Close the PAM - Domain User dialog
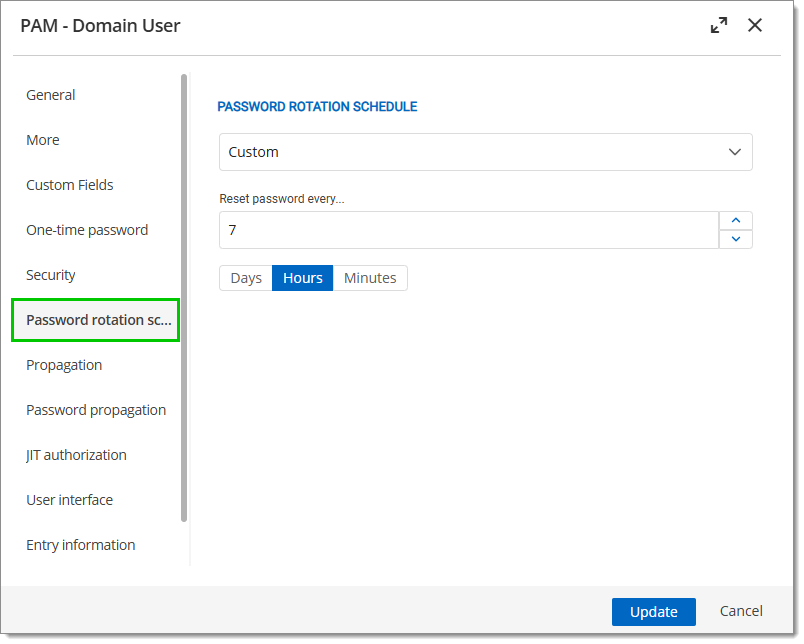804x644 pixels. 755,25
